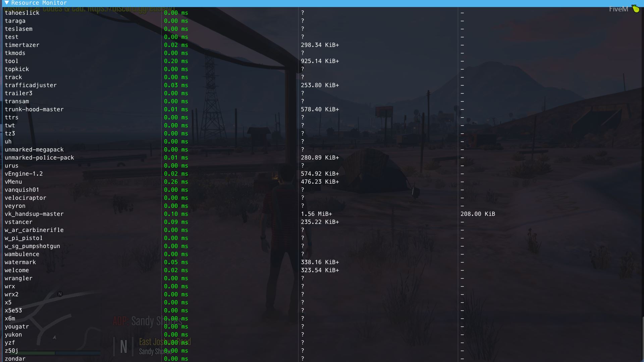Screen dimensions: 644x362
Task: Click the 0.26 ms CPU value
Action: click(176, 182)
